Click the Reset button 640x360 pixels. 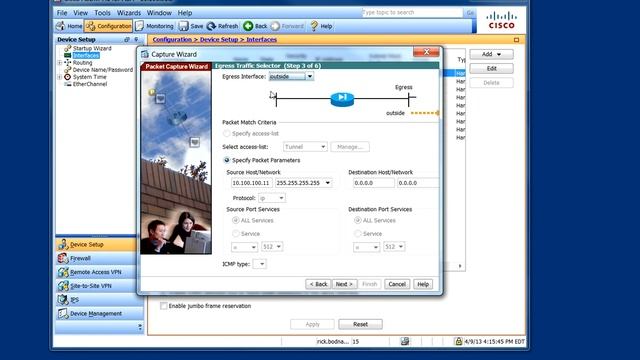coord(360,324)
